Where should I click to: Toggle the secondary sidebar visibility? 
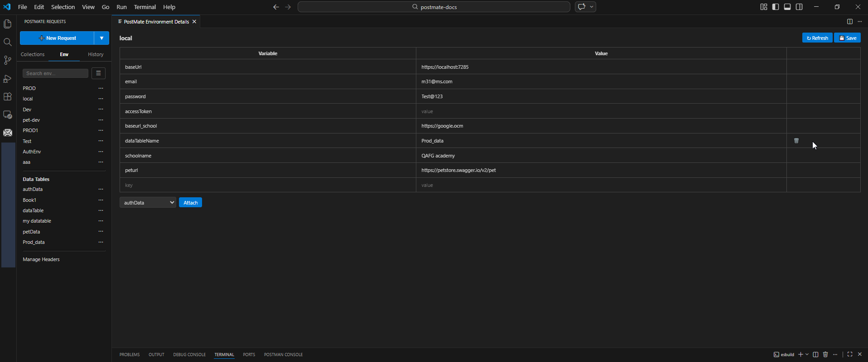(799, 7)
